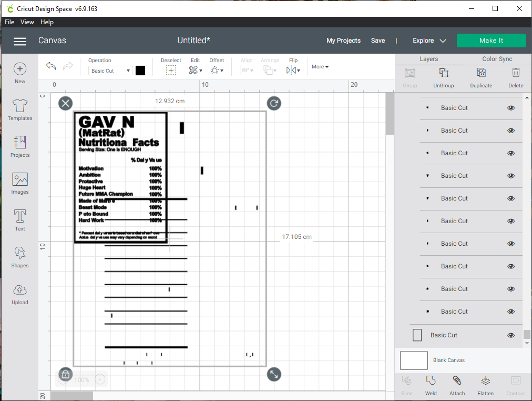Screen dimensions: 532x401
Task: Open the File menu
Action: coord(9,22)
